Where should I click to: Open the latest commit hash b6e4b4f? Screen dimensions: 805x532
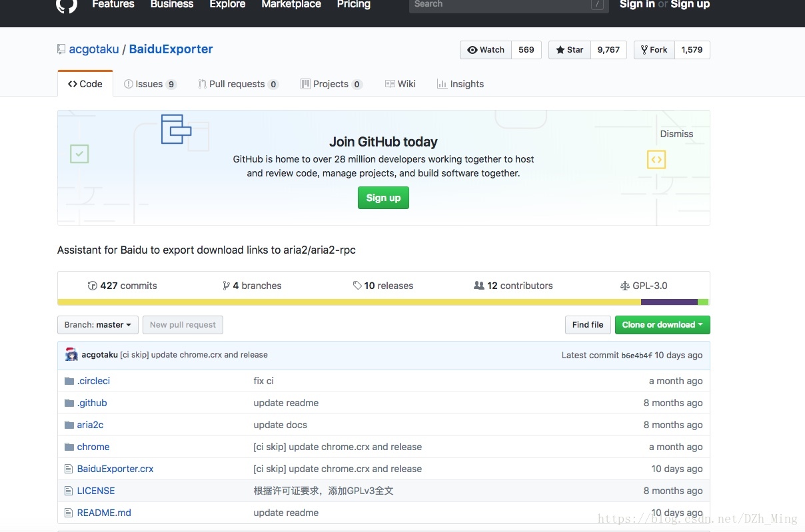(x=636, y=356)
